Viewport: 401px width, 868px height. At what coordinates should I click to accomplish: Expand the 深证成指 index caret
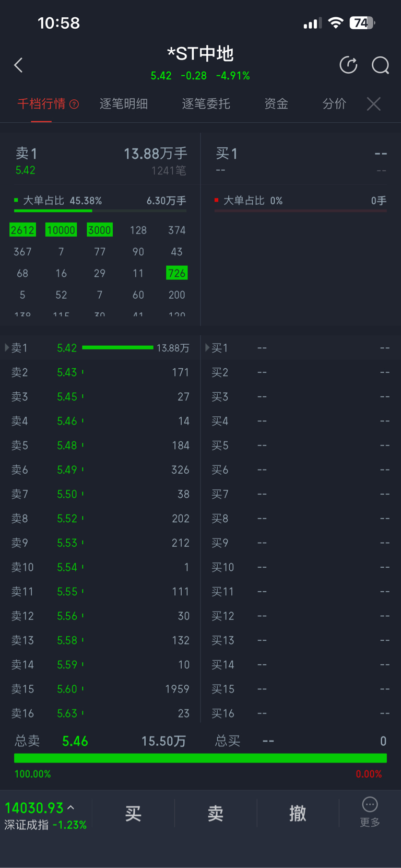pos(70,807)
